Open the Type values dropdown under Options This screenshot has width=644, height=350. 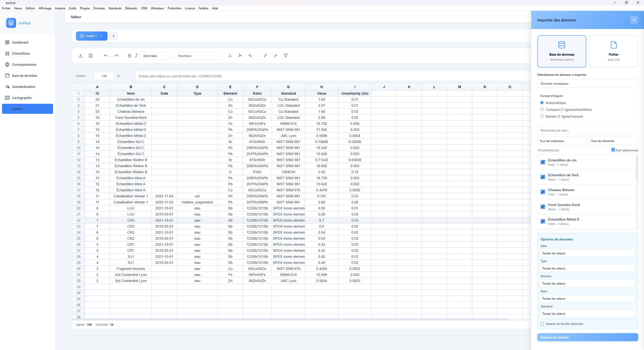(x=587, y=268)
